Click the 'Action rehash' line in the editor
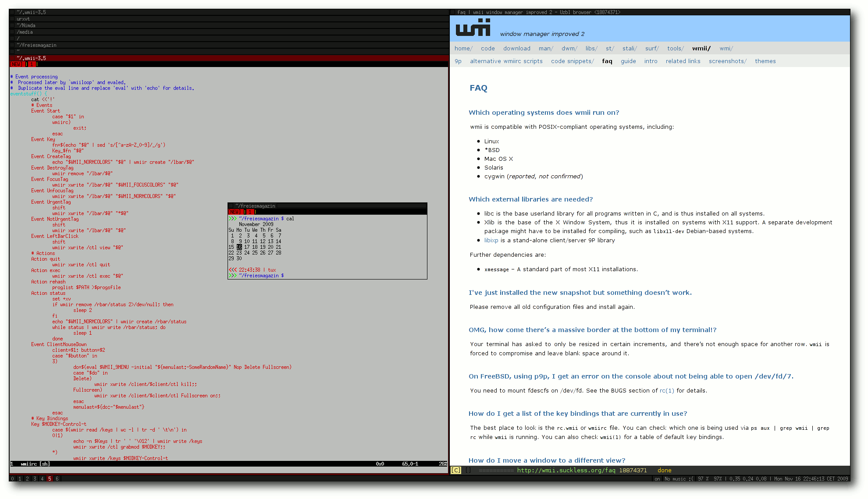868x499 pixels. (x=48, y=282)
